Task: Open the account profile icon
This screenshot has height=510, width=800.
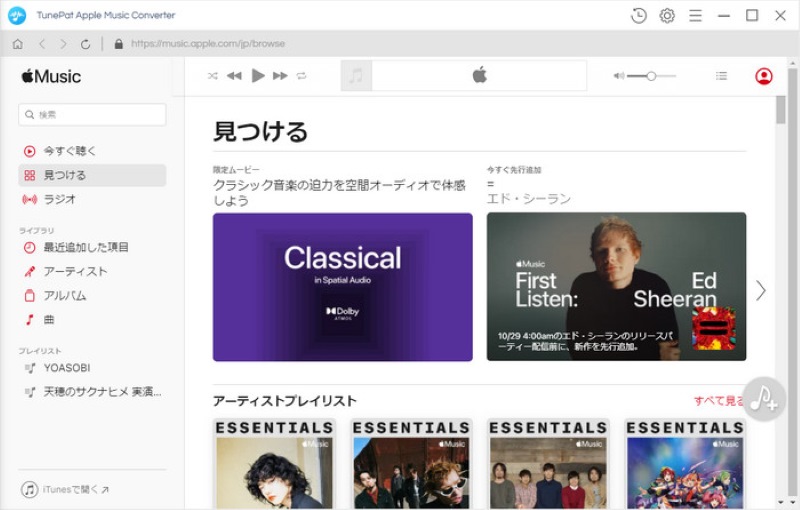Action: tap(764, 76)
